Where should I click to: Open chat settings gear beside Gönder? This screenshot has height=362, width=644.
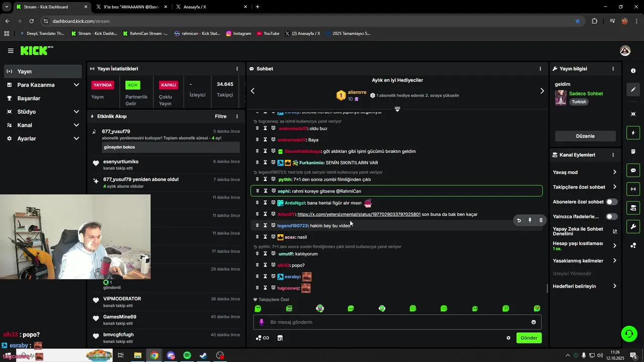coord(508,338)
